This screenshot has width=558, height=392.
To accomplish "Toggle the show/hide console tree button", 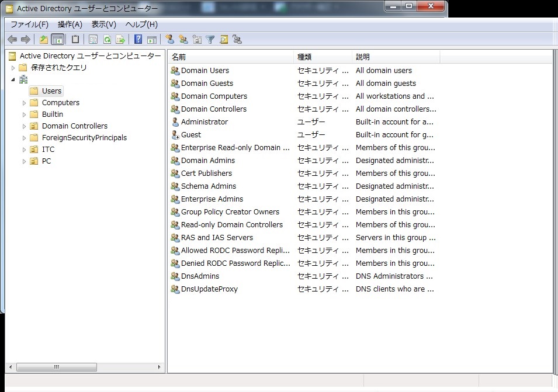I will (x=58, y=40).
